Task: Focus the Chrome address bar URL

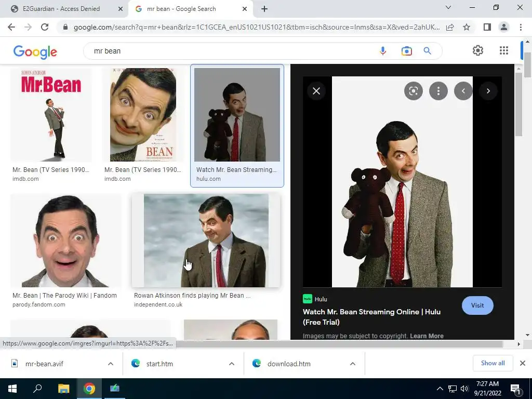Action: pos(257,27)
